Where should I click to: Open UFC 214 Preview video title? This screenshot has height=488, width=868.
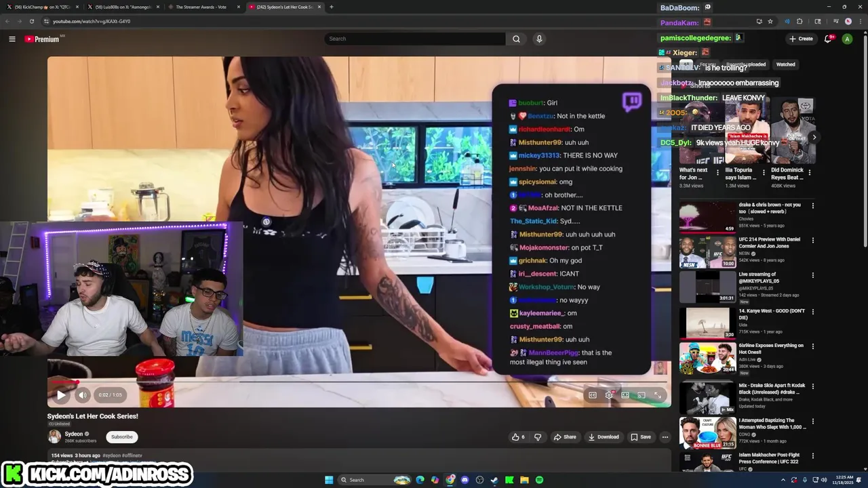(x=770, y=243)
